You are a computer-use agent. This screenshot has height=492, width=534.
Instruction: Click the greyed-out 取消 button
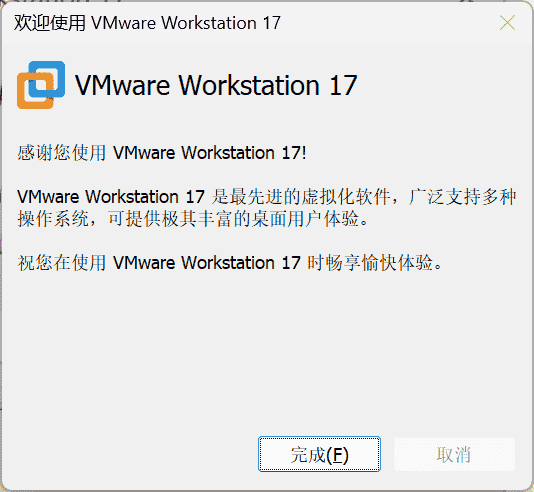click(x=454, y=454)
